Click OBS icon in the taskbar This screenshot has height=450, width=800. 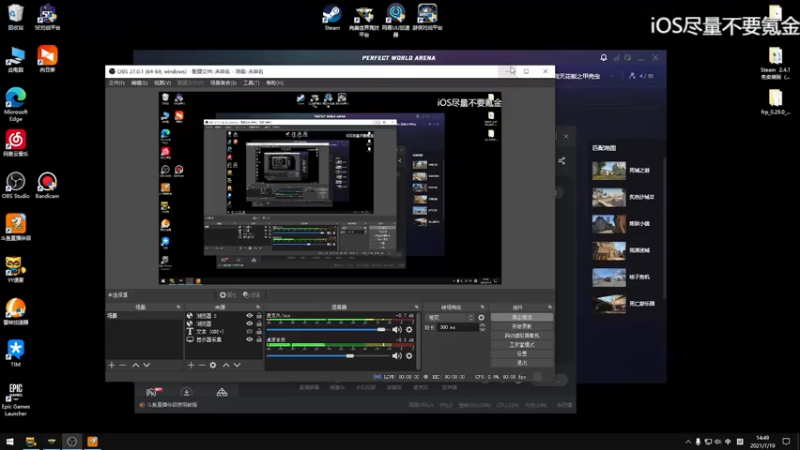(x=71, y=441)
